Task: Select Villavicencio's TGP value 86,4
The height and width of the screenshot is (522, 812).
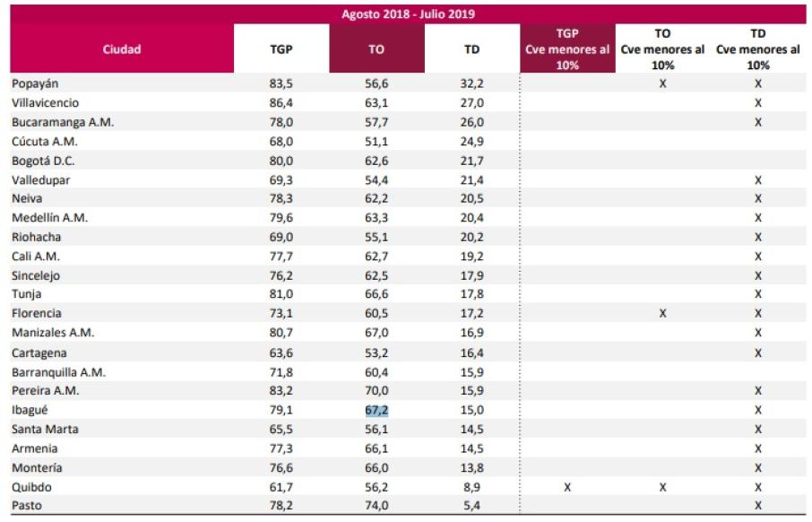Action: coord(281,103)
